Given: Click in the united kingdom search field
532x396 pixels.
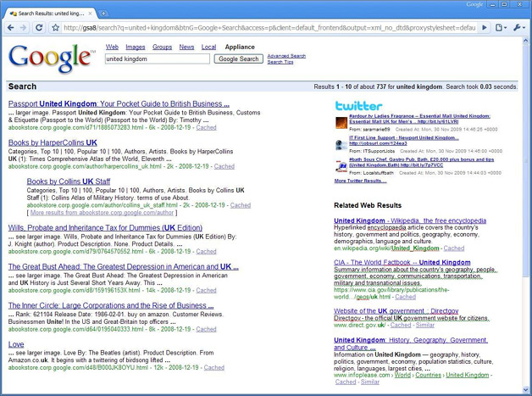Looking at the screenshot, I should 156,59.
